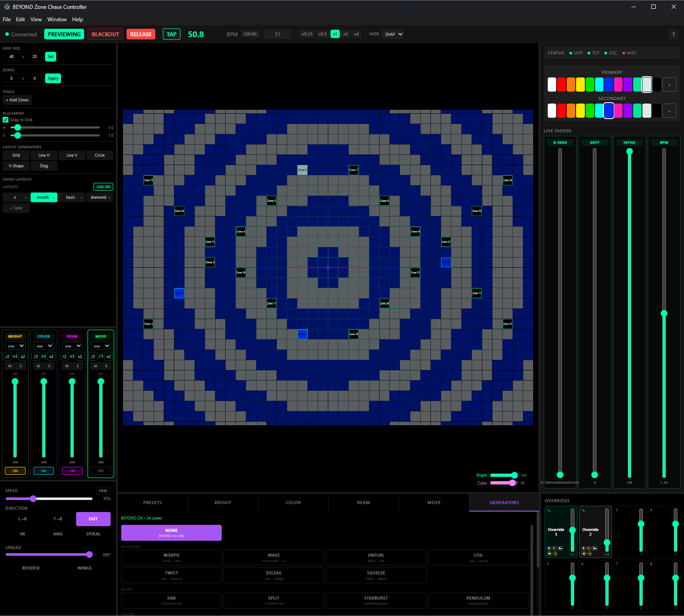Screen dimensions: 684x616
Task: Toggle the LOCAL BPM source button
Action: [x=250, y=34]
